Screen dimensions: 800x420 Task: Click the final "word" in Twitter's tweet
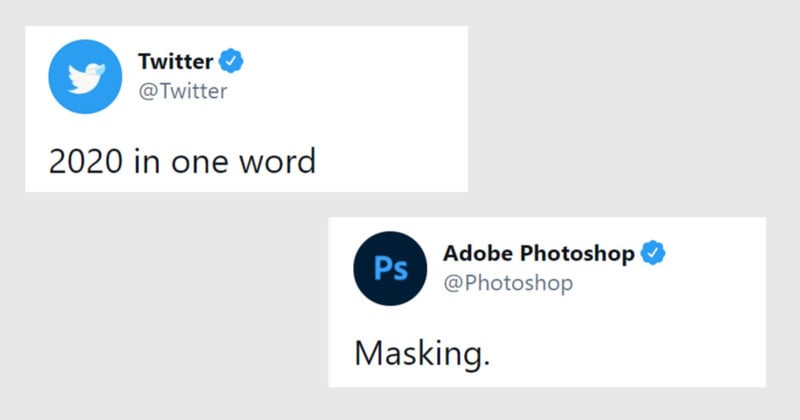pyautogui.click(x=275, y=159)
